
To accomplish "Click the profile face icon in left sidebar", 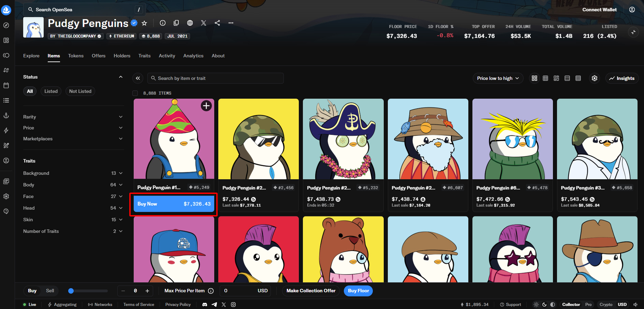I will pyautogui.click(x=6, y=160).
